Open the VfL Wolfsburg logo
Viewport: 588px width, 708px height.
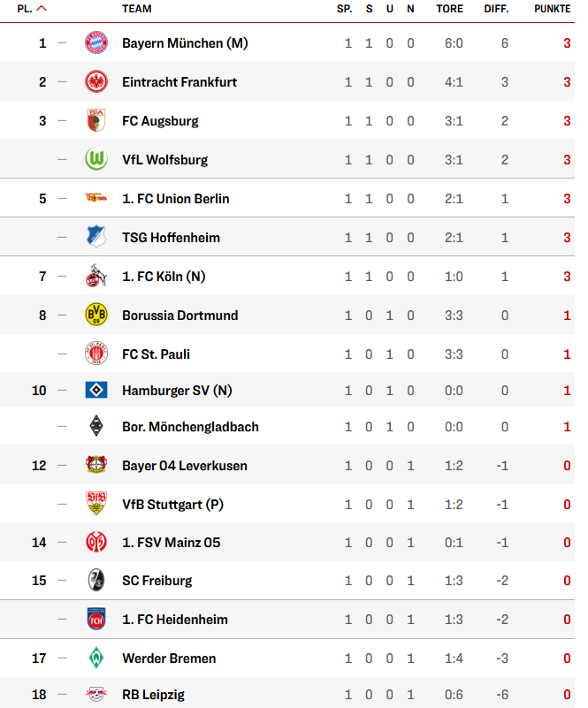coord(96,159)
